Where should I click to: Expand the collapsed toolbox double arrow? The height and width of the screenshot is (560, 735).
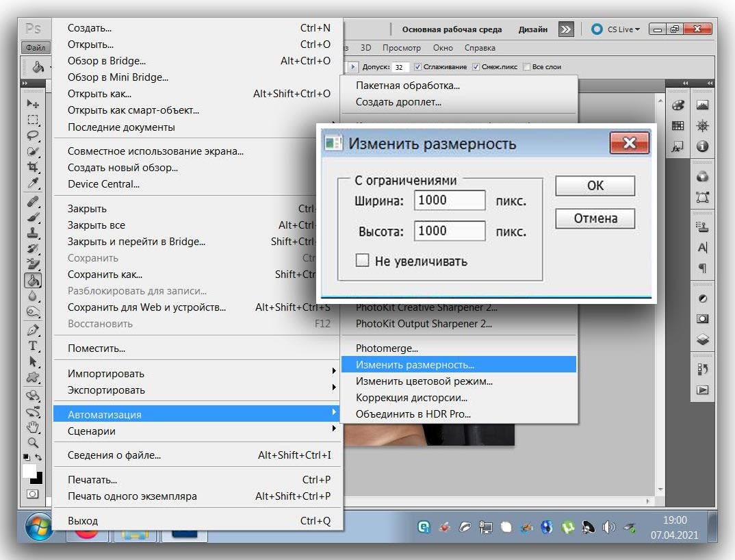click(25, 83)
